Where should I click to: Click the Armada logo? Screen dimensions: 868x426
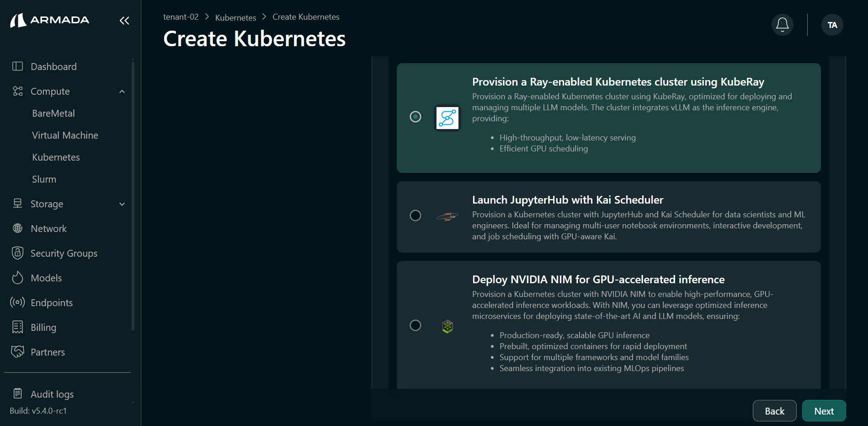pos(49,20)
